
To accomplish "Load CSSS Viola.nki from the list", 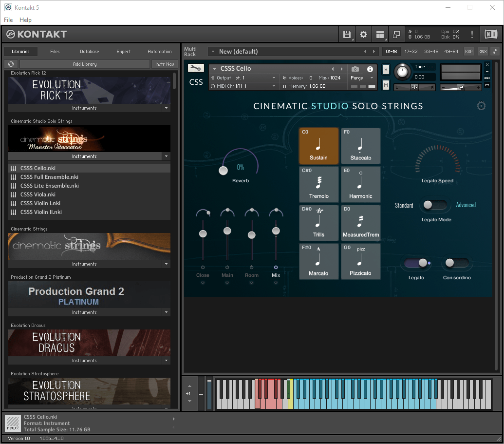I will tap(38, 194).
